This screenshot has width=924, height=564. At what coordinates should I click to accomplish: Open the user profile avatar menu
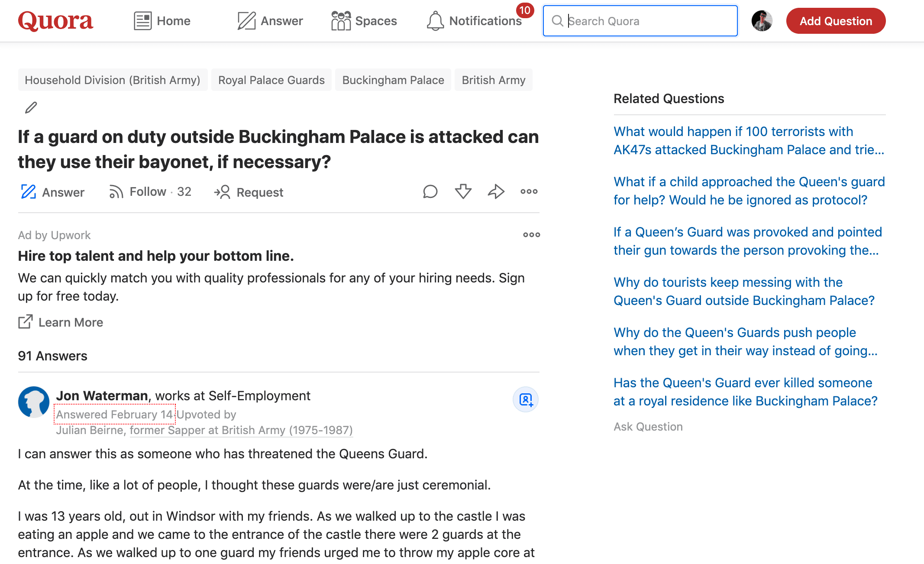pos(762,21)
